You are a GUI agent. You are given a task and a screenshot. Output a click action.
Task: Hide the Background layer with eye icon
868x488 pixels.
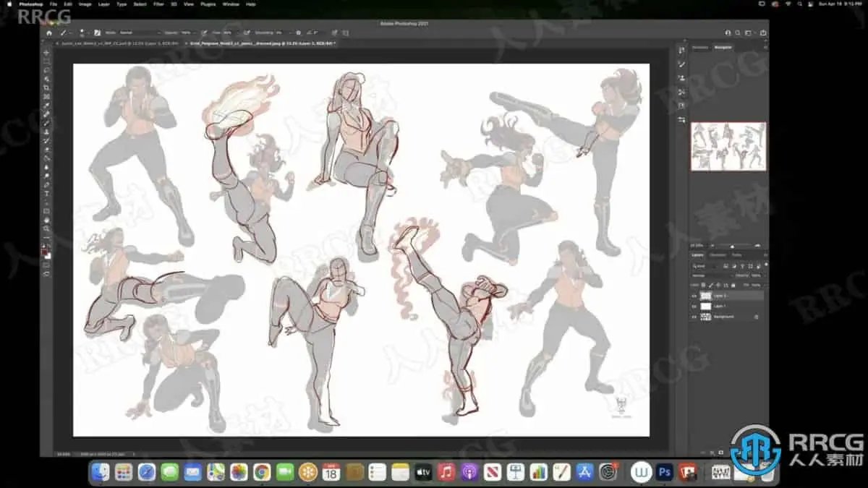[694, 317]
